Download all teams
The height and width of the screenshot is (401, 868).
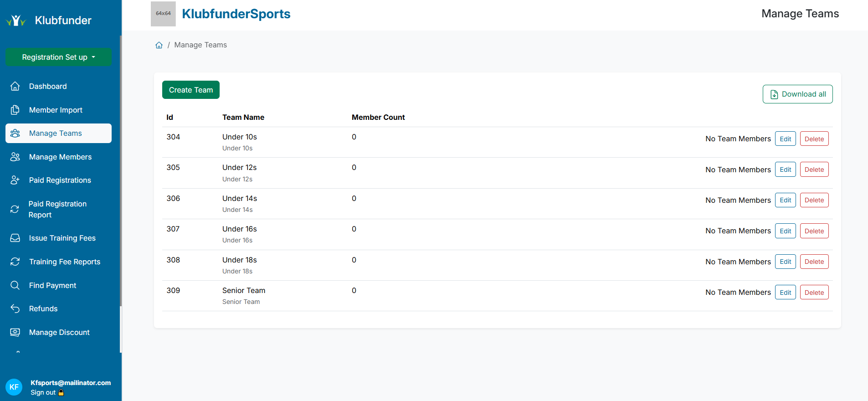coord(797,94)
